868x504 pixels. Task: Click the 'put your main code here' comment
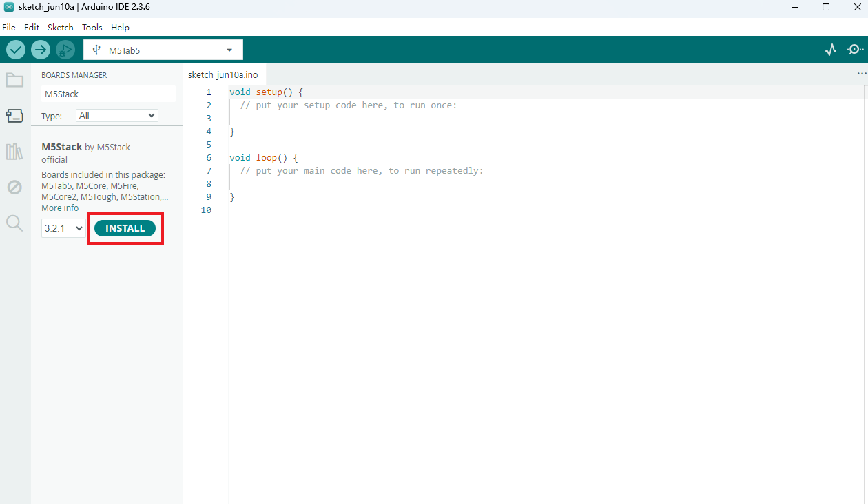tap(362, 171)
